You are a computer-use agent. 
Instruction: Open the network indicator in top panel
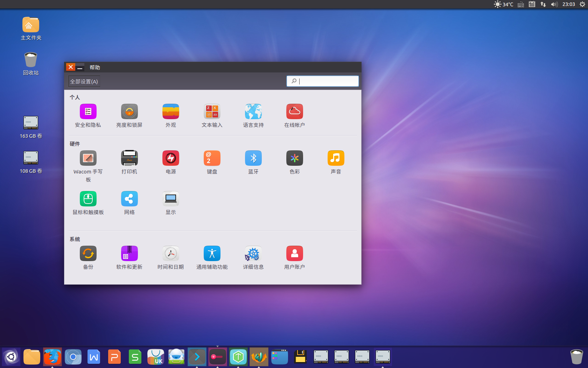[543, 4]
